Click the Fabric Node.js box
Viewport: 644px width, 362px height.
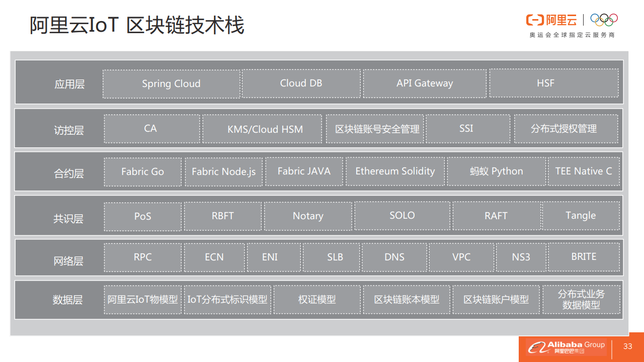pyautogui.click(x=223, y=172)
